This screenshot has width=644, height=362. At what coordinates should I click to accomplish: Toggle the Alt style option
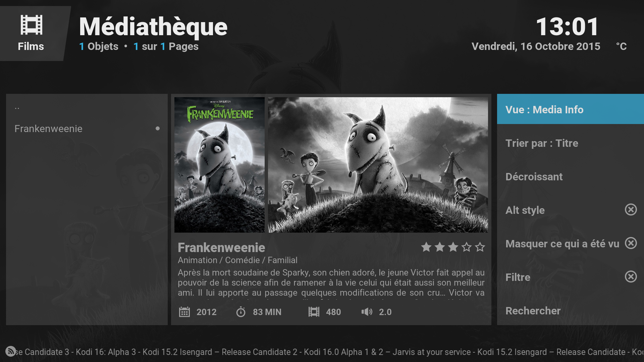point(571,210)
